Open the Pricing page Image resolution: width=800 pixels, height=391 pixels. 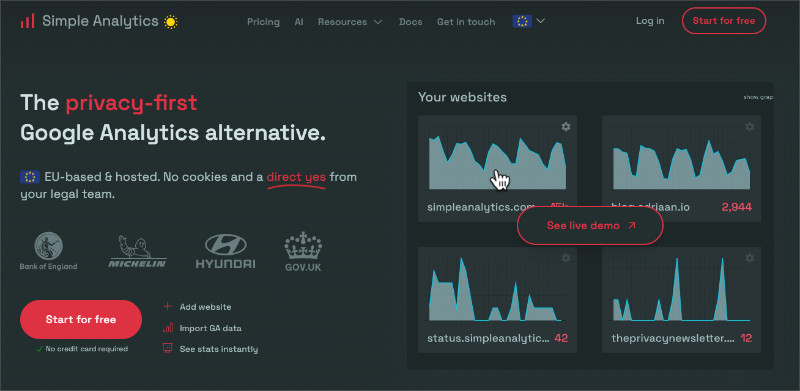tap(263, 22)
